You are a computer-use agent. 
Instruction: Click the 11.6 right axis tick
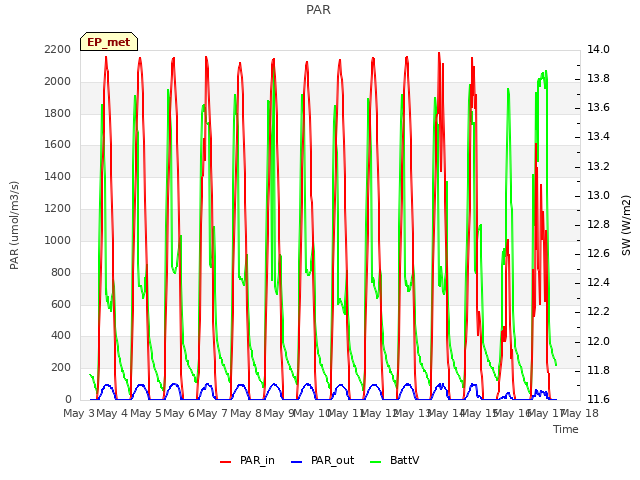[598, 399]
